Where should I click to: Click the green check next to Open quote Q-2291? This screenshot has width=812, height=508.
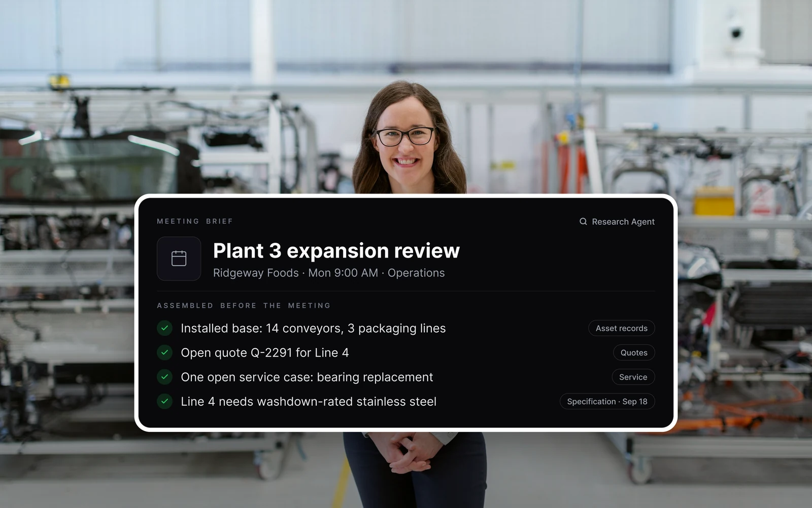point(164,353)
